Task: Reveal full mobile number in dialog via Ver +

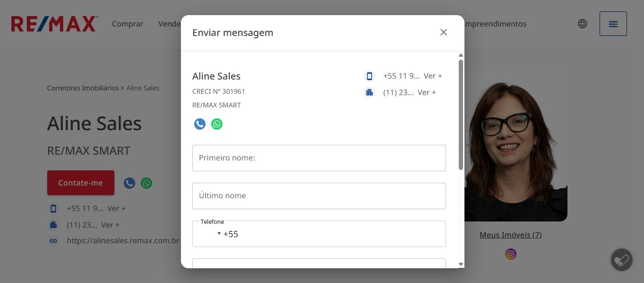Action: (x=433, y=76)
